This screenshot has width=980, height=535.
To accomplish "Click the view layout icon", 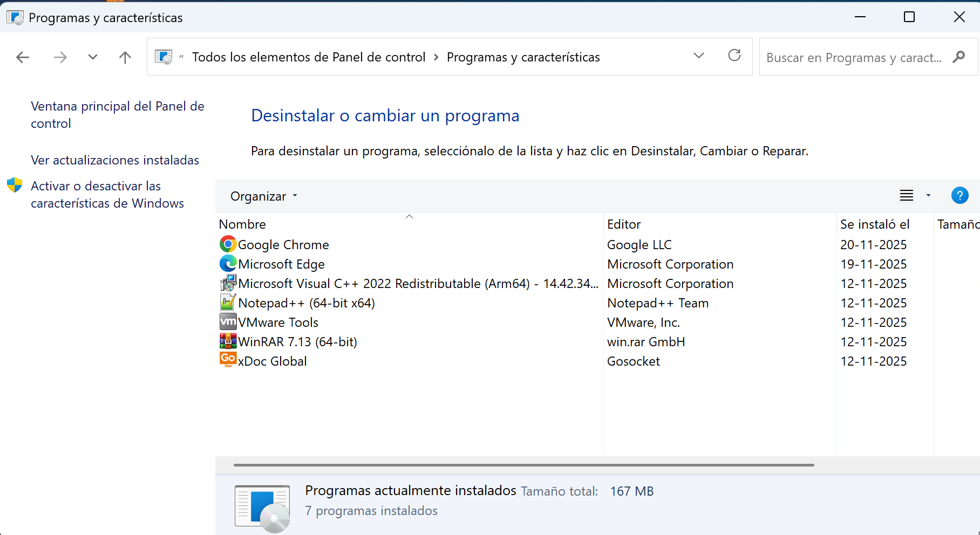I will click(x=907, y=195).
